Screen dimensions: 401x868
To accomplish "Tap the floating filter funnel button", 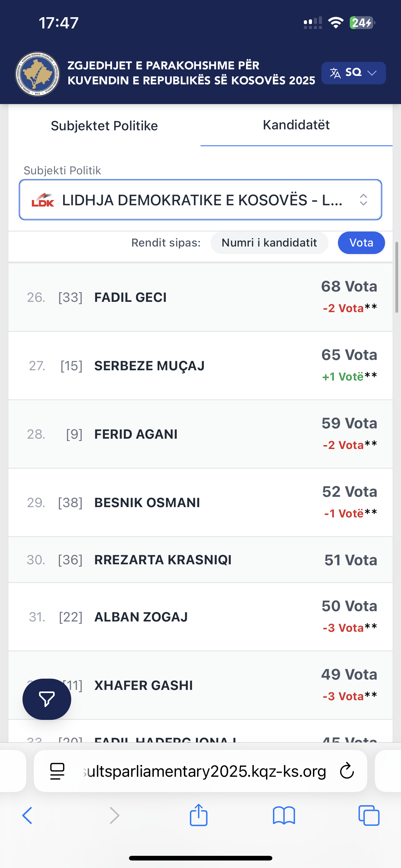I will (x=47, y=699).
